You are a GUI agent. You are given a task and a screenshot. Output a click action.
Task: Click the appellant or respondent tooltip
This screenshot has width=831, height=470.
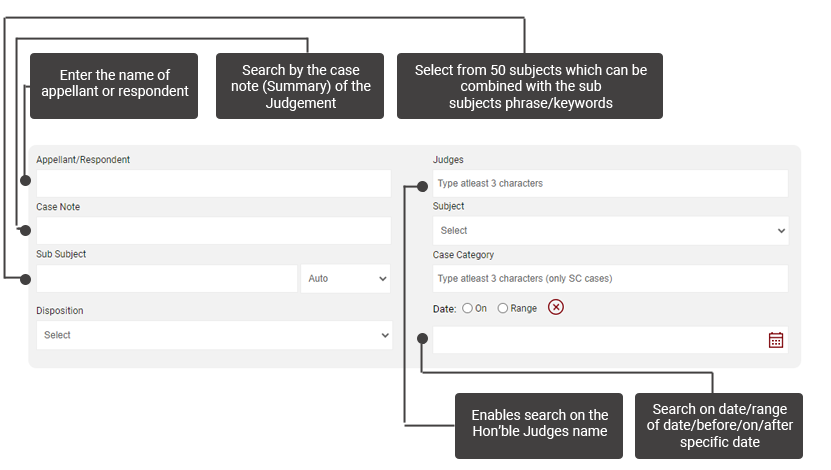(x=115, y=84)
